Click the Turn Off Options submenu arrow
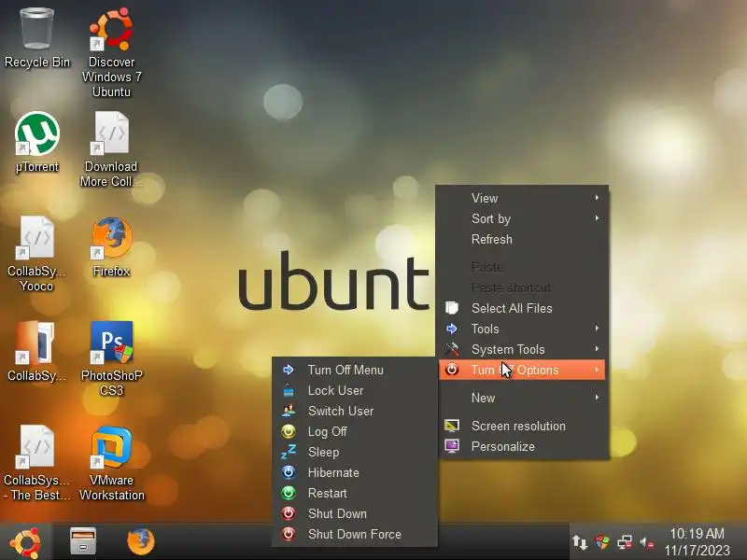This screenshot has width=747, height=560. pos(597,370)
